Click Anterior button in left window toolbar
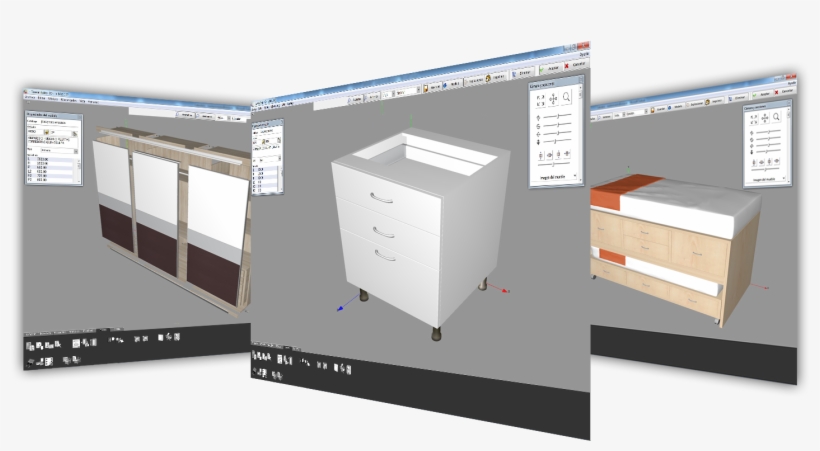 point(186,115)
